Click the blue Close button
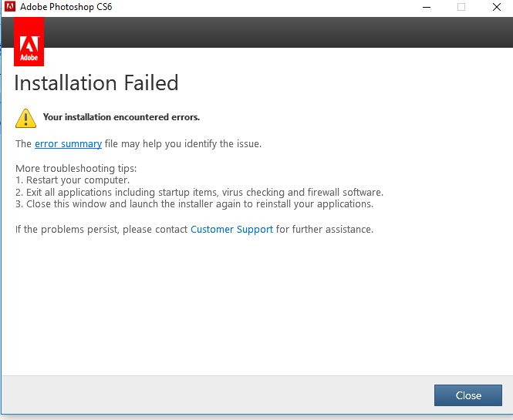 (x=467, y=395)
